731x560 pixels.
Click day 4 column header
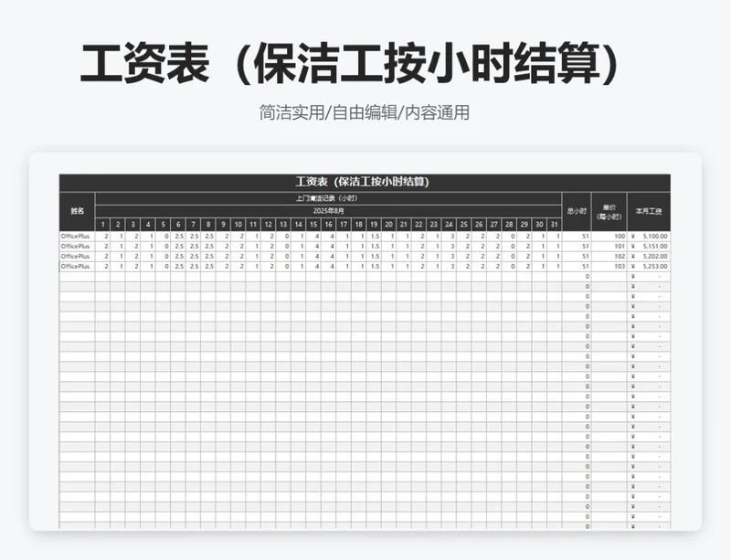click(148, 225)
